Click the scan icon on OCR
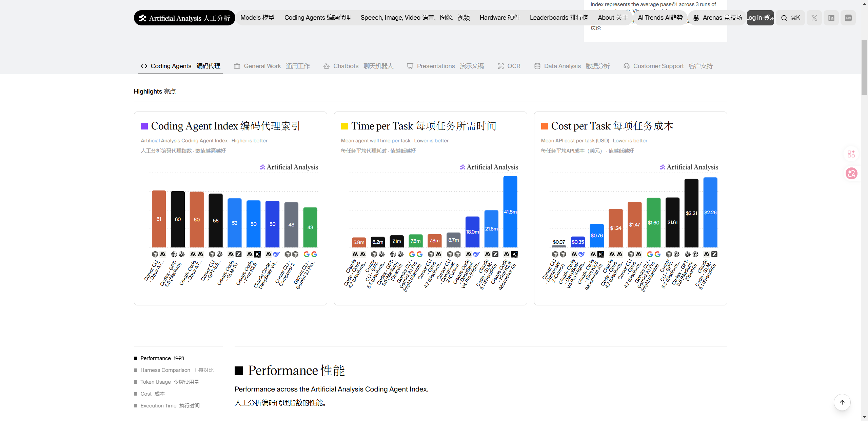 point(500,66)
